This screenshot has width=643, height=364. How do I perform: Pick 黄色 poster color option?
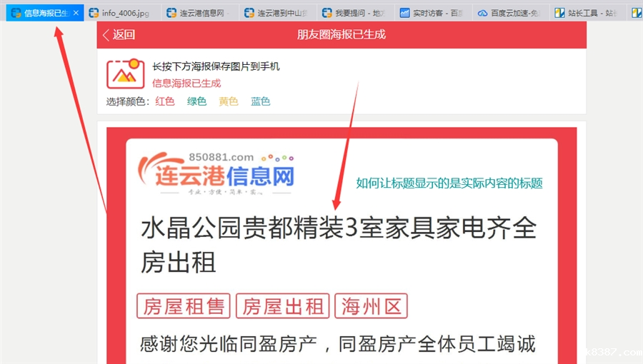click(229, 101)
